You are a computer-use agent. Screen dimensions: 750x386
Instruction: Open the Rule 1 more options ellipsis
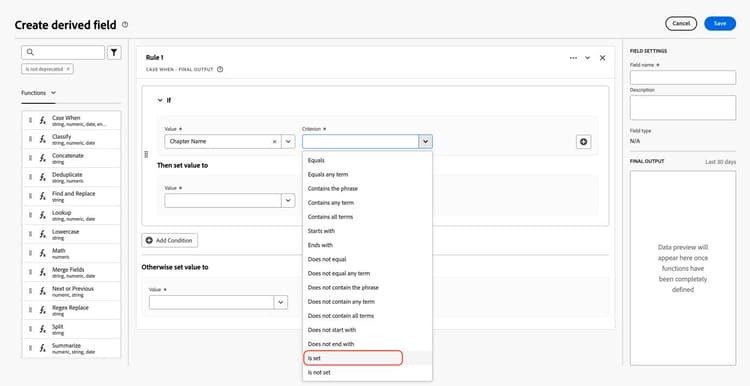573,58
